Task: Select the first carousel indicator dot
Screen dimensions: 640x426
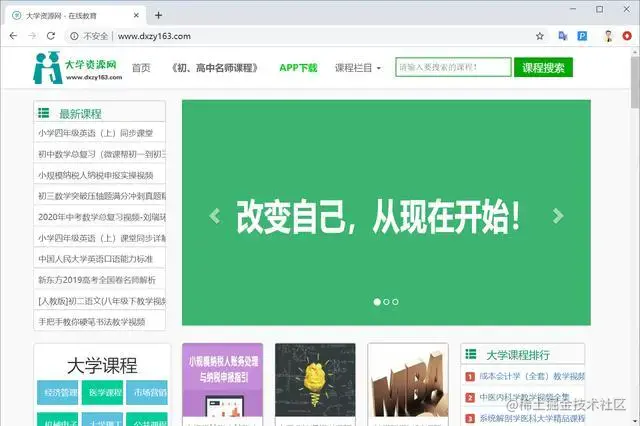Action: click(377, 302)
